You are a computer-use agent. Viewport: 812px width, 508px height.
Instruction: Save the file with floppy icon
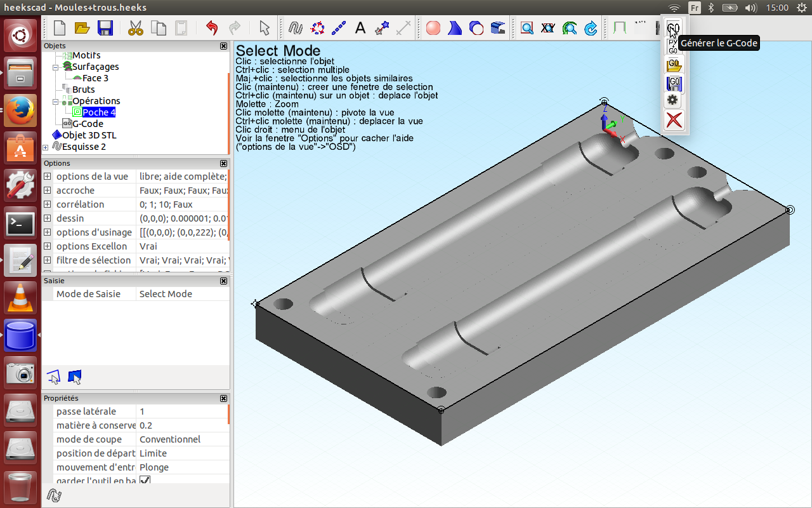click(x=105, y=28)
